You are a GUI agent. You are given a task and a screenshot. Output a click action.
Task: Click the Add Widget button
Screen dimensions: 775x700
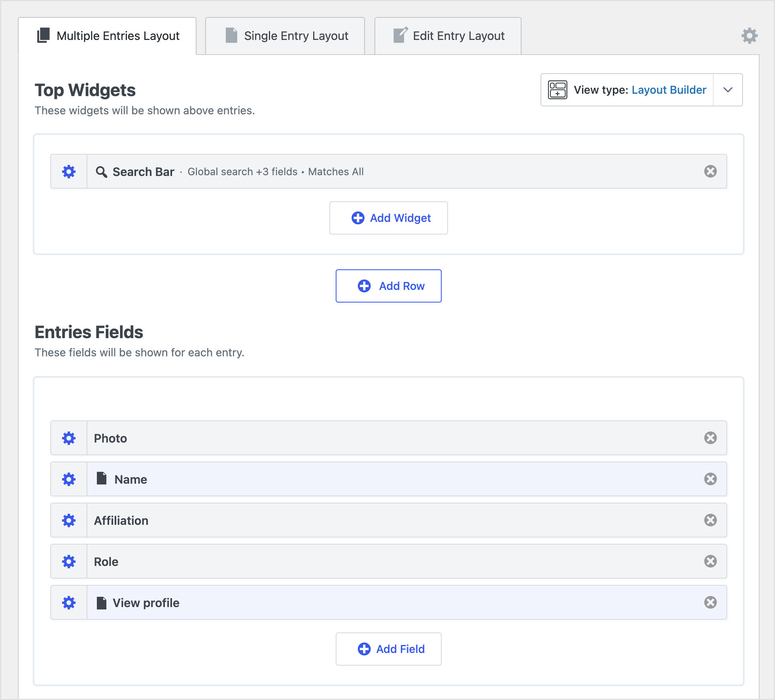click(x=389, y=218)
